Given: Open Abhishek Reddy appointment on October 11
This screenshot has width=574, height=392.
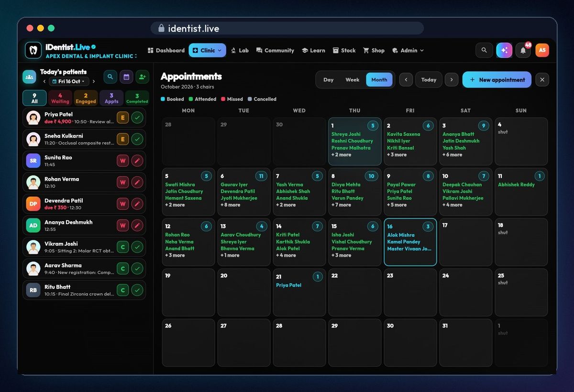Looking at the screenshot, I should point(516,185).
